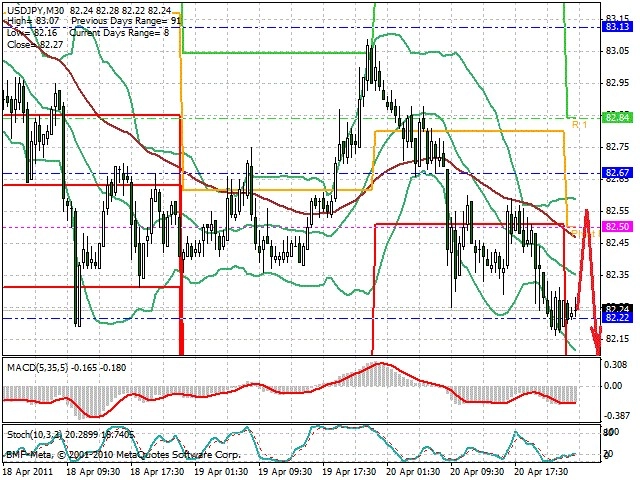Select the Stoch(10,3,3) indicator label

click(35, 435)
